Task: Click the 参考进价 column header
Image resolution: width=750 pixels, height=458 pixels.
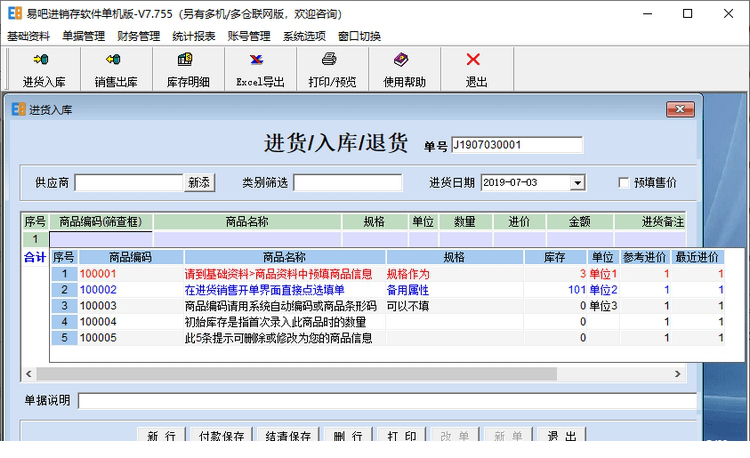Action: pos(645,257)
